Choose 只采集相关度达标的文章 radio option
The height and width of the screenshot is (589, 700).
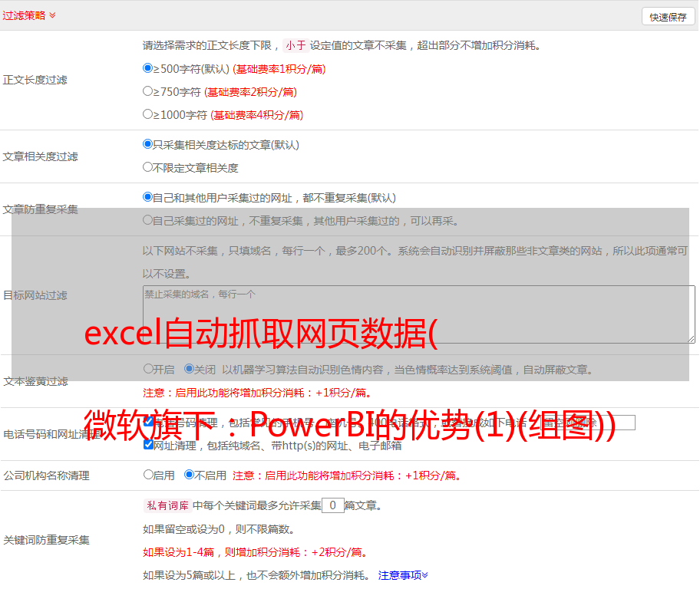coord(148,144)
